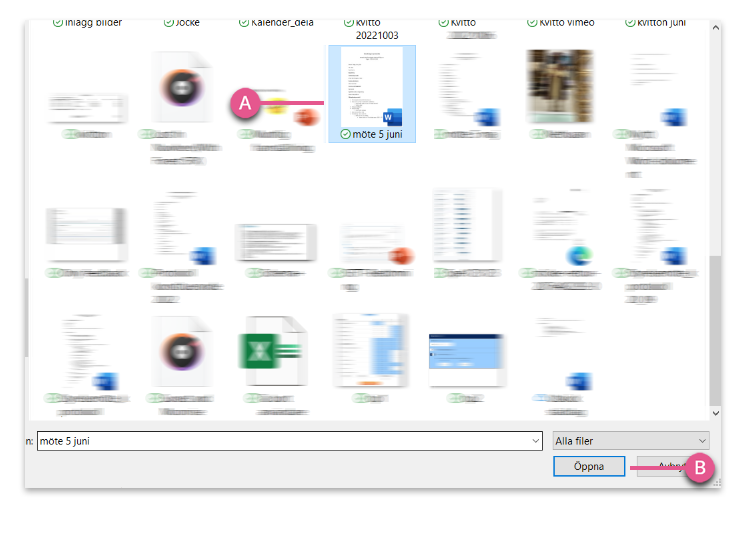Open the Alla filer file type dropdown

tap(631, 441)
